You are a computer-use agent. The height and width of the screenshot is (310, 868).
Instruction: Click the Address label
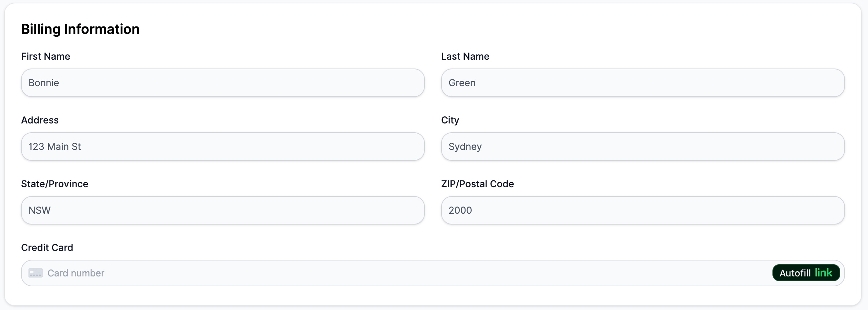click(x=40, y=120)
